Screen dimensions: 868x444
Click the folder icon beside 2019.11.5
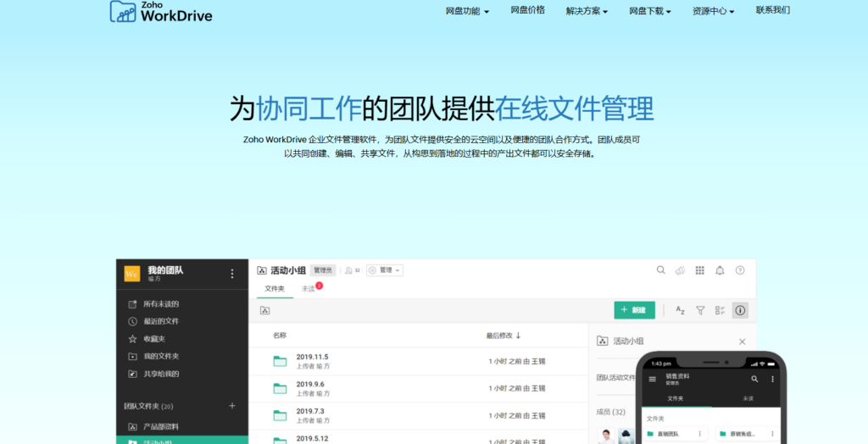[280, 362]
